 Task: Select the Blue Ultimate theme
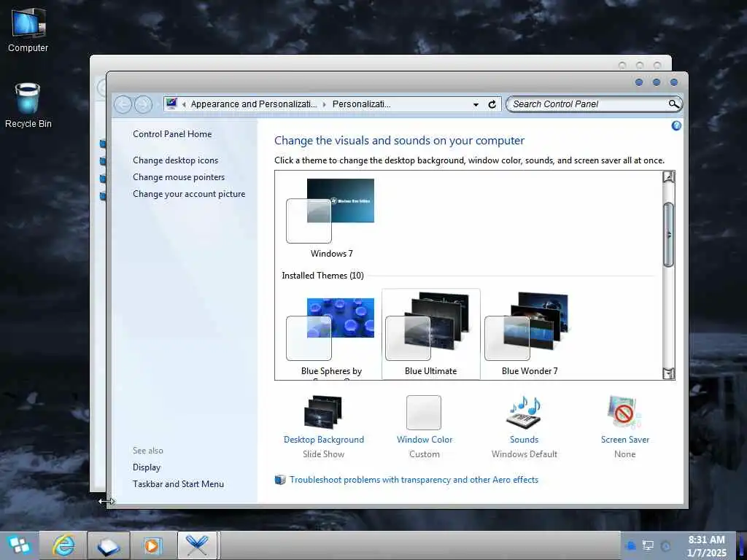pyautogui.click(x=430, y=335)
